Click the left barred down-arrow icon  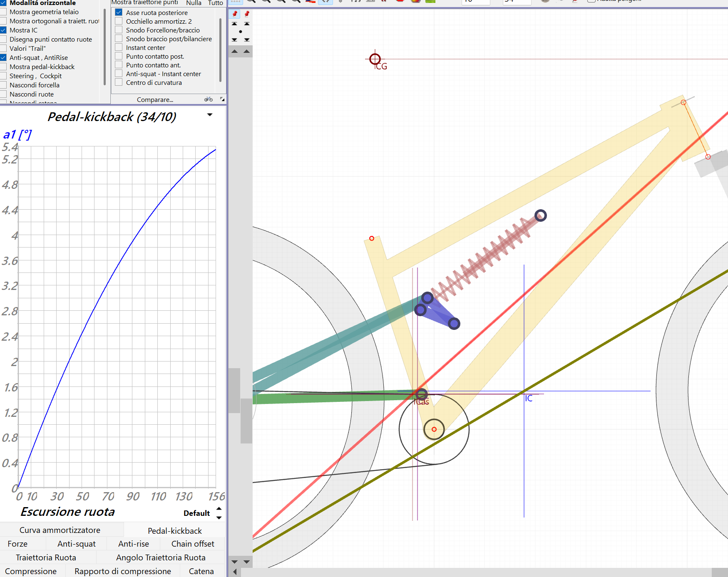tap(235, 40)
